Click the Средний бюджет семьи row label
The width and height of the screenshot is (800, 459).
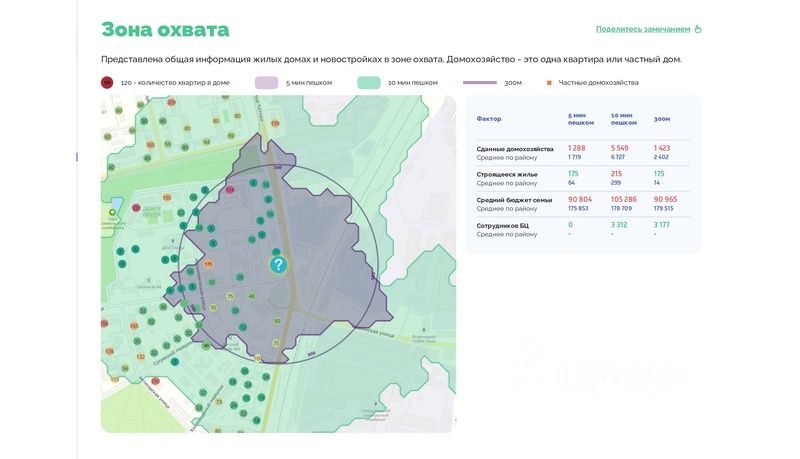click(514, 200)
